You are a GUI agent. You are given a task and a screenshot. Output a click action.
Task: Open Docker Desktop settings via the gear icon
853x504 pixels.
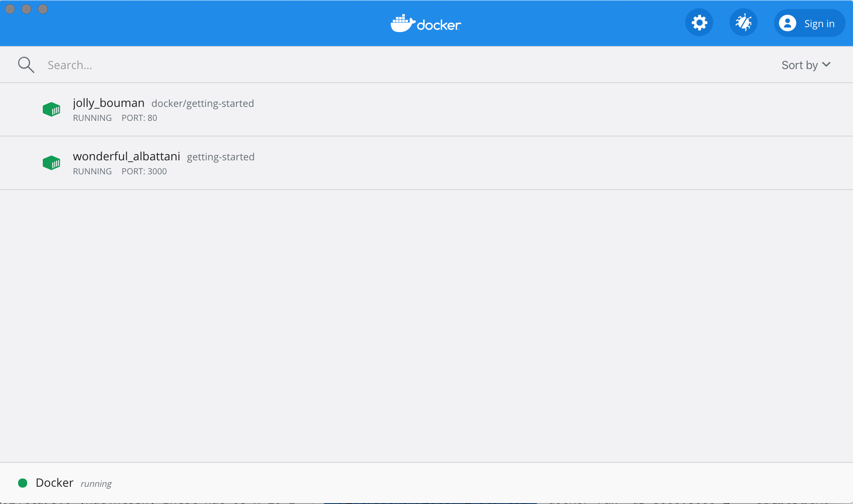pos(699,23)
